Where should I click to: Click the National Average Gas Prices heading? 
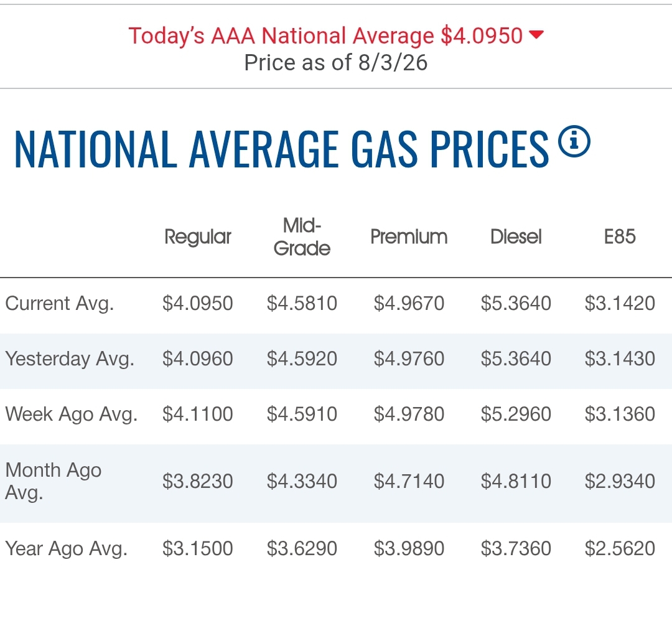pyautogui.click(x=282, y=148)
